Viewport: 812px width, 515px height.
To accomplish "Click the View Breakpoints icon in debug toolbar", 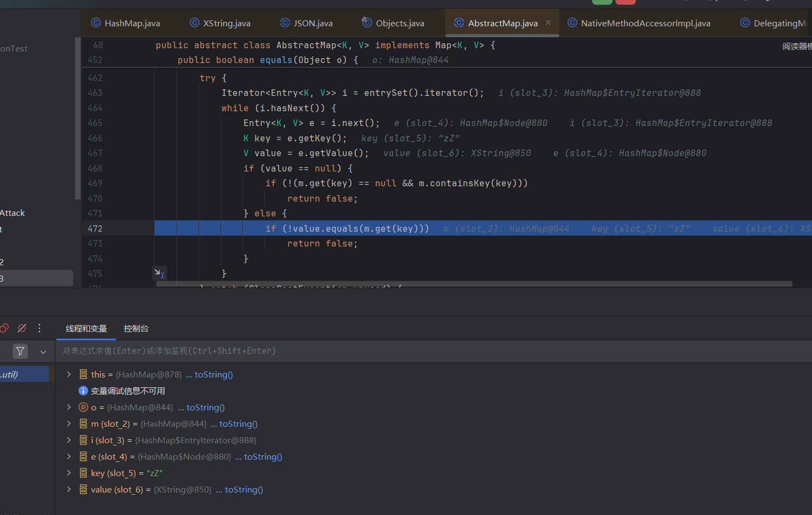I will pyautogui.click(x=4, y=328).
